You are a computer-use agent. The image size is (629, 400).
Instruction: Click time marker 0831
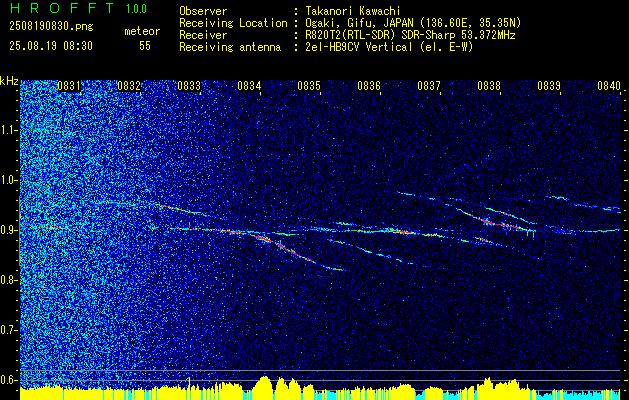point(69,86)
